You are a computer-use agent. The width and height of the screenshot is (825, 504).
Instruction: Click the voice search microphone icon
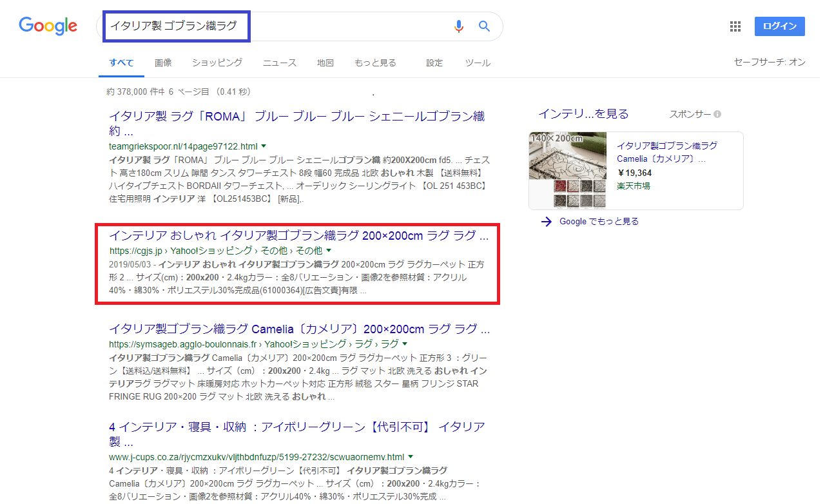point(459,26)
